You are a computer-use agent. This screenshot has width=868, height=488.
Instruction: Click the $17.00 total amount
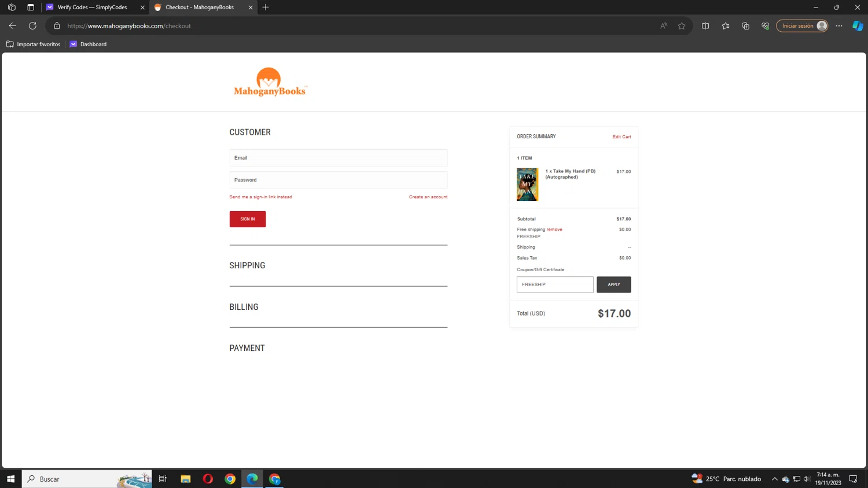click(614, 313)
